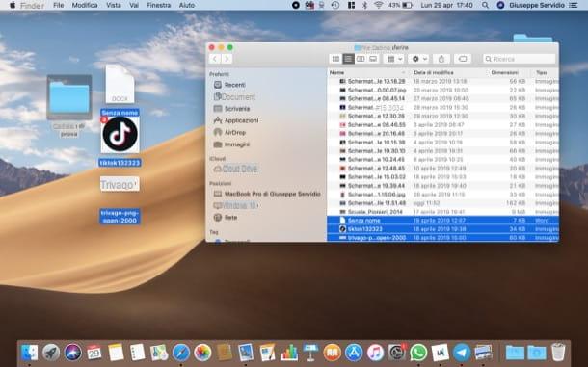588x367 pixels.
Task: Select file Schermat...e 12.48.45
Action: tap(442, 169)
